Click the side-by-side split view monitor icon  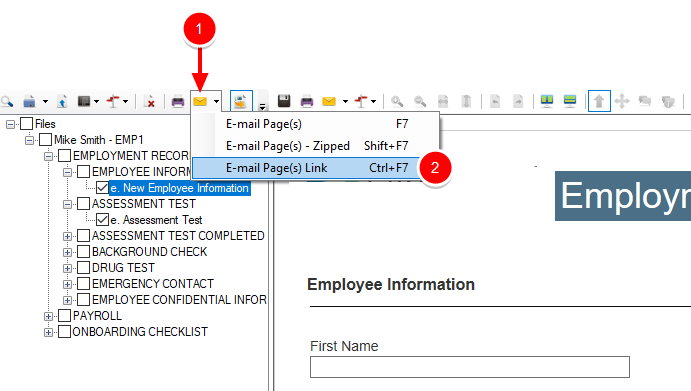(547, 101)
